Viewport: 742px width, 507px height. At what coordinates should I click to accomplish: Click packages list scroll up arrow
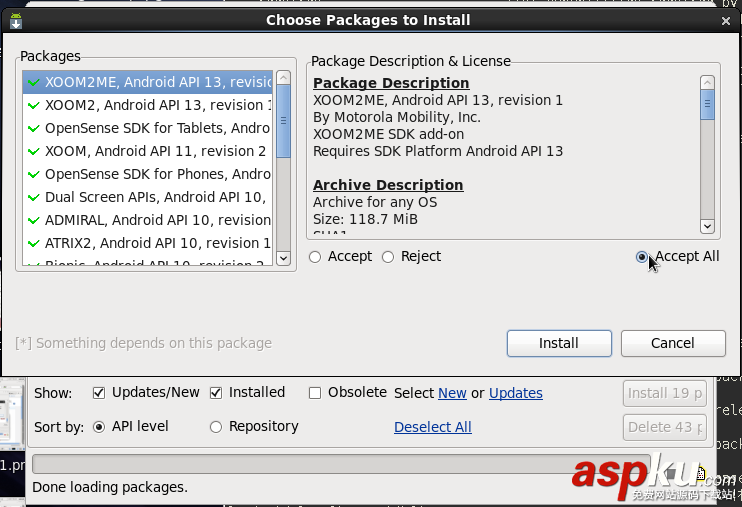[x=283, y=77]
